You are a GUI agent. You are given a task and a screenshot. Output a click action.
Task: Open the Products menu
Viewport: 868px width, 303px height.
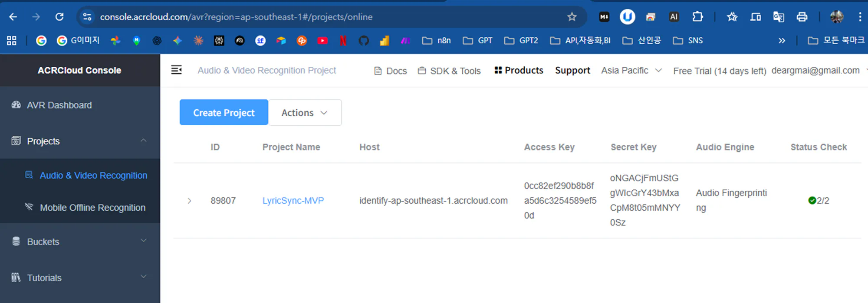[519, 70]
